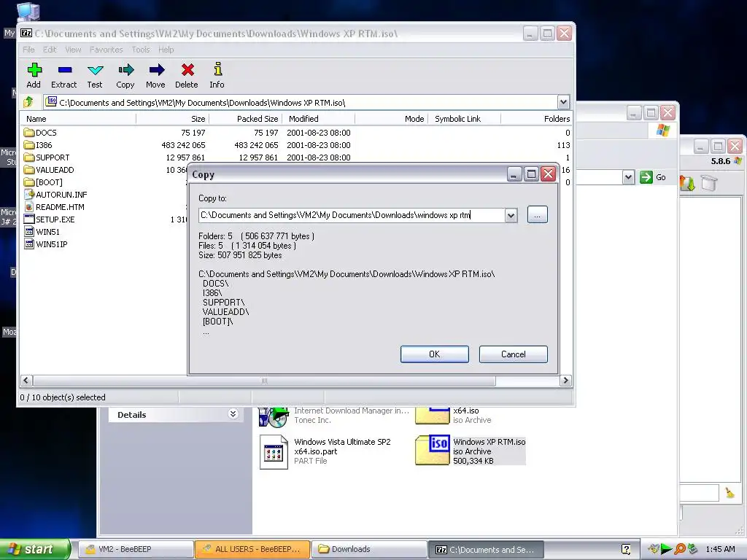Viewport: 747px width, 560px height.
Task: Open the Help menu
Action: click(x=166, y=50)
